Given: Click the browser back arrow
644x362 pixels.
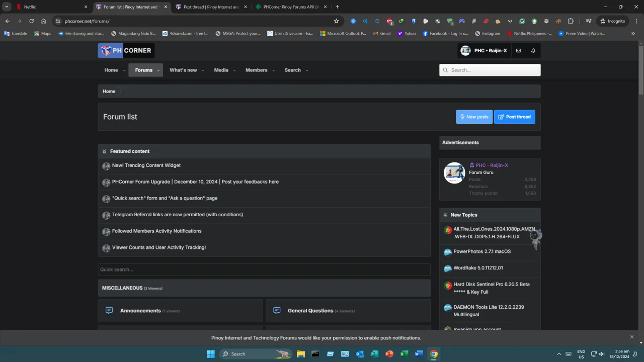Looking at the screenshot, I should [7, 21].
